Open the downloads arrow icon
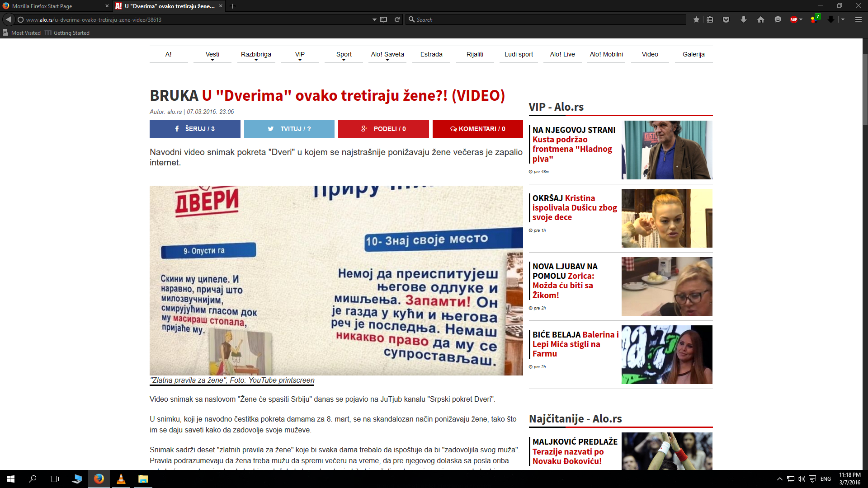This screenshot has width=868, height=488. pyautogui.click(x=743, y=19)
